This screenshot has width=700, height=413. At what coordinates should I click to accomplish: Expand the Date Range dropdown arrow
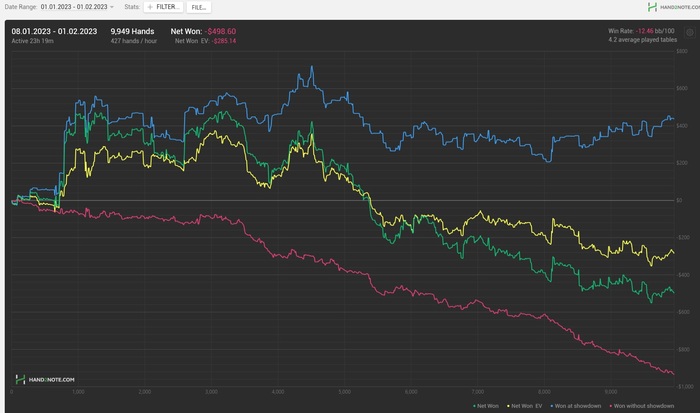(x=112, y=7)
